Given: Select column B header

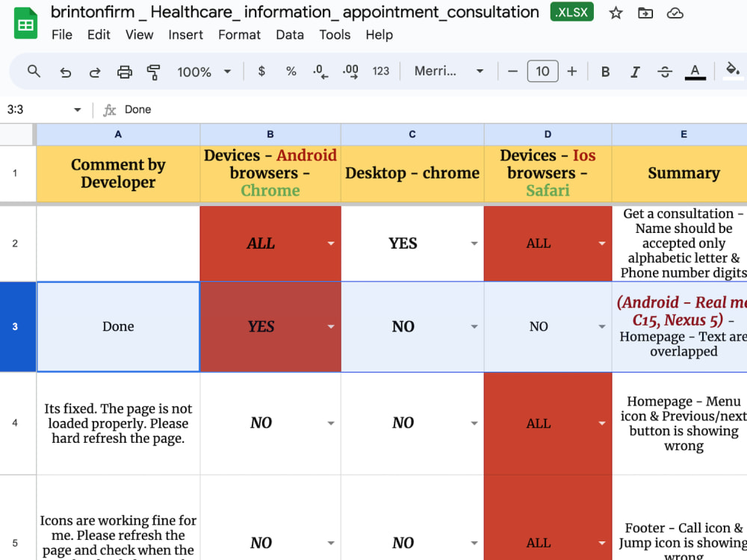Looking at the screenshot, I should 270,134.
